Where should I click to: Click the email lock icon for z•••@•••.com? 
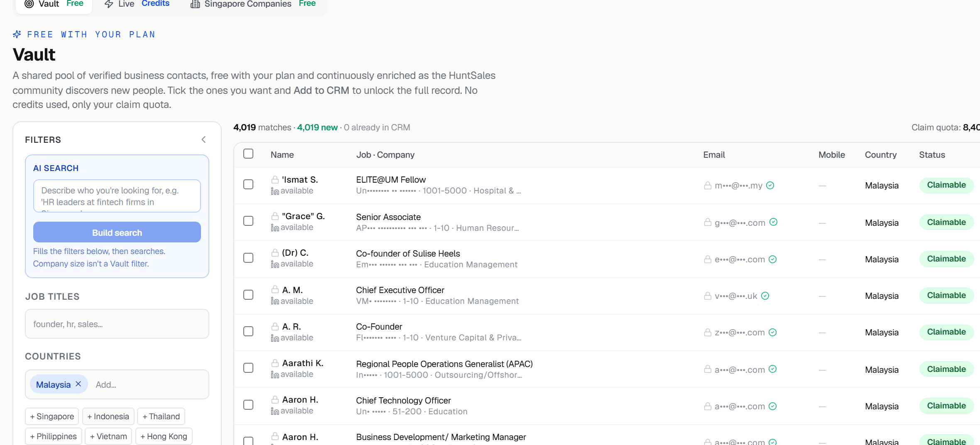coord(708,332)
